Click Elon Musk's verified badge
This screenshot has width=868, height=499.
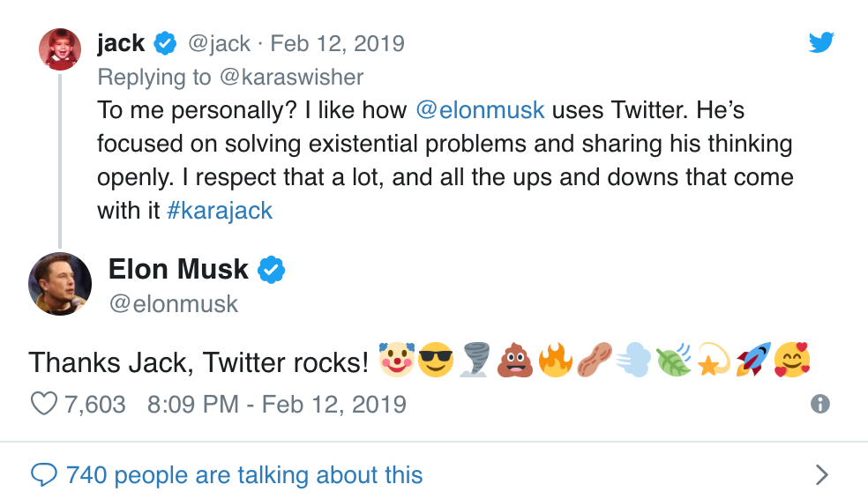coord(271,270)
